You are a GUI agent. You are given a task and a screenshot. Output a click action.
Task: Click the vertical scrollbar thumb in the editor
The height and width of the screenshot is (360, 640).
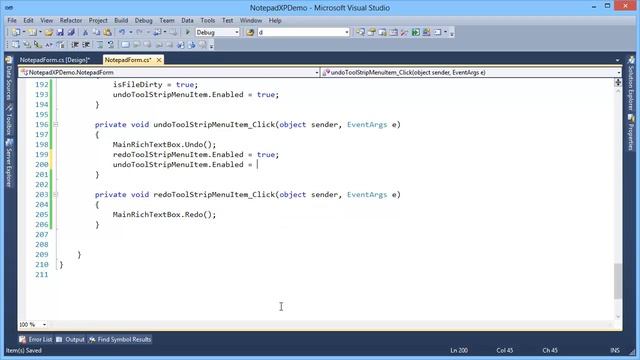(618, 281)
